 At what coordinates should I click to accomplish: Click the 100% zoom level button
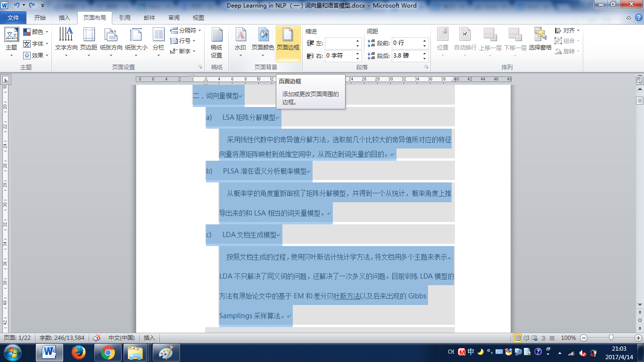(569, 338)
